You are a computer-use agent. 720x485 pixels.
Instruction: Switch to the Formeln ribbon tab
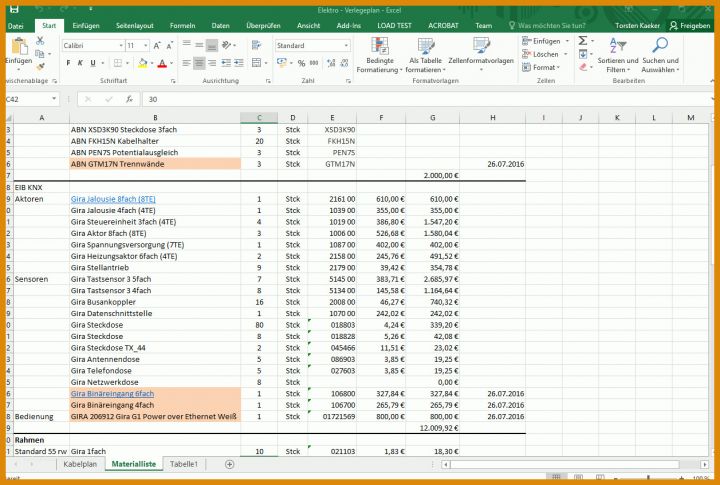click(182, 26)
